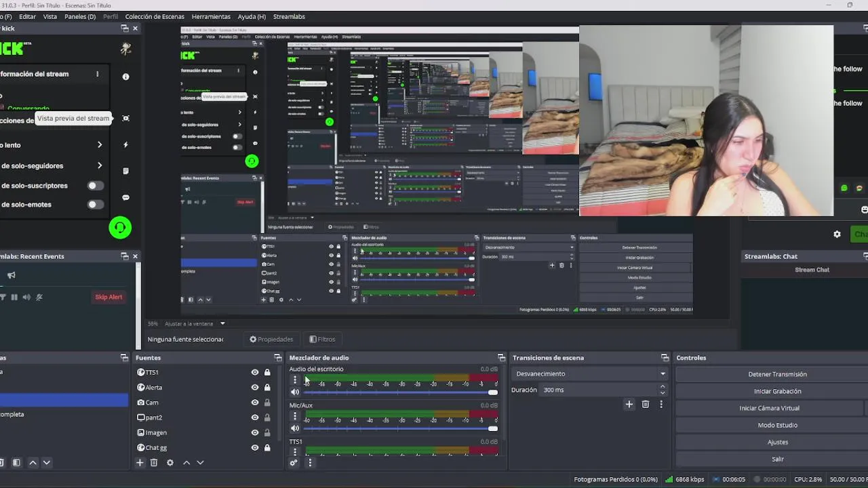The image size is (868, 488).
Task: Expand the solo-seguidores chevron
Action: click(x=100, y=165)
